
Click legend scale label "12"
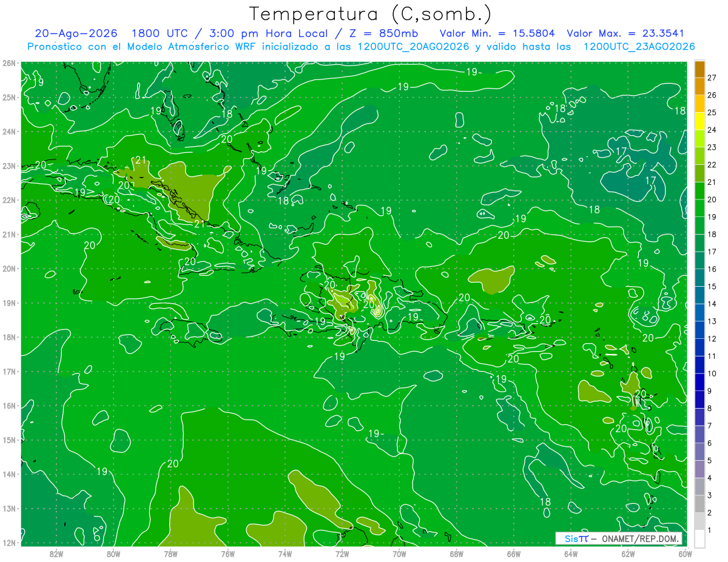click(712, 339)
